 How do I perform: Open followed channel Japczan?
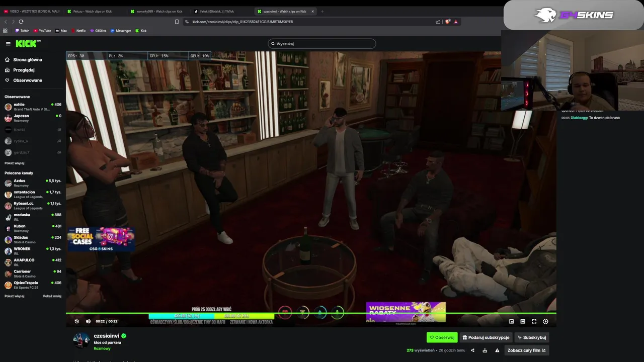33,118
